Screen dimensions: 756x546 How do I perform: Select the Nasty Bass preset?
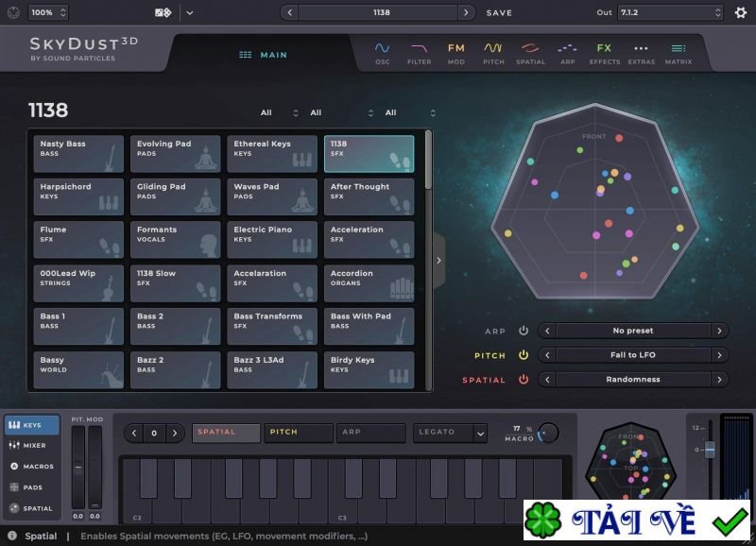[x=78, y=154]
